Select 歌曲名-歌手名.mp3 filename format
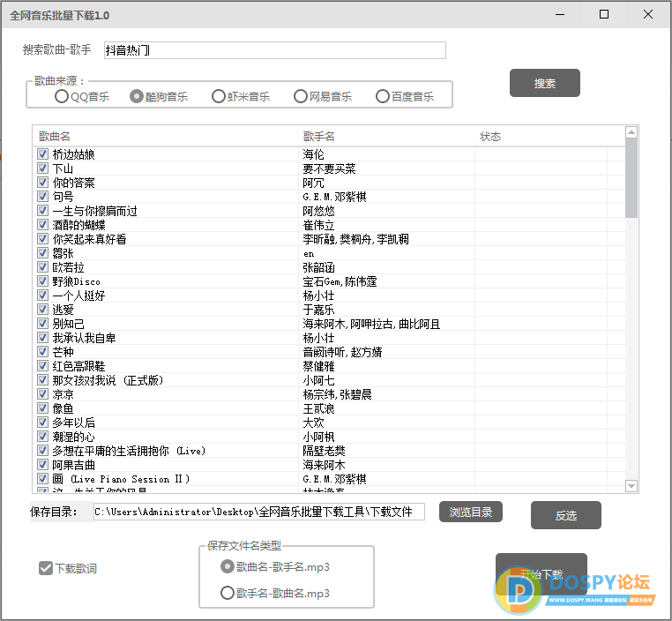This screenshot has height=621, width=672. pos(228,567)
